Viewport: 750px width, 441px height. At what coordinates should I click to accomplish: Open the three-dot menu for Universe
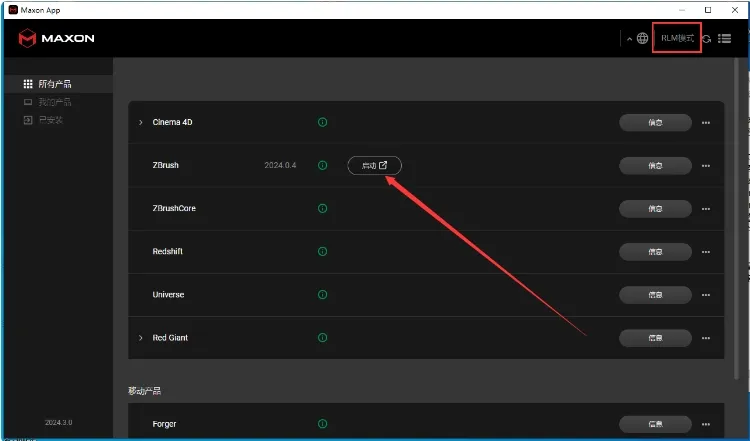pos(706,295)
